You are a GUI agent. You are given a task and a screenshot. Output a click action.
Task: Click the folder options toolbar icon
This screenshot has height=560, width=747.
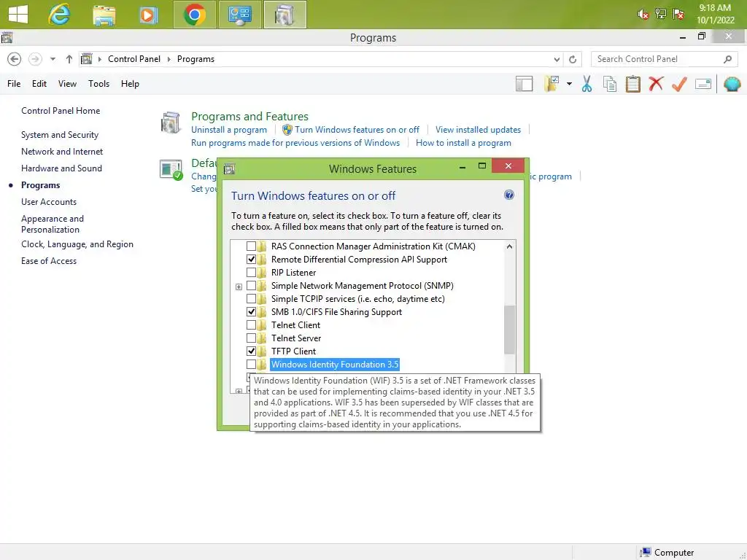click(552, 84)
